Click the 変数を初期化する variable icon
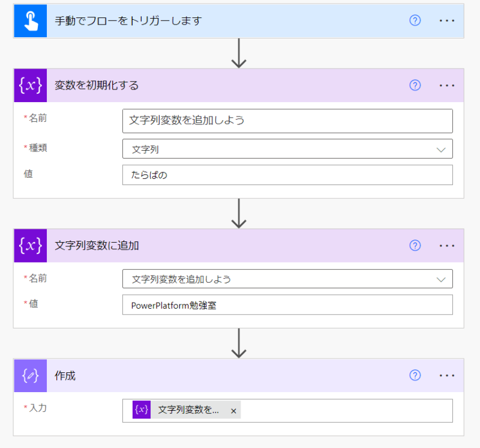 point(30,85)
